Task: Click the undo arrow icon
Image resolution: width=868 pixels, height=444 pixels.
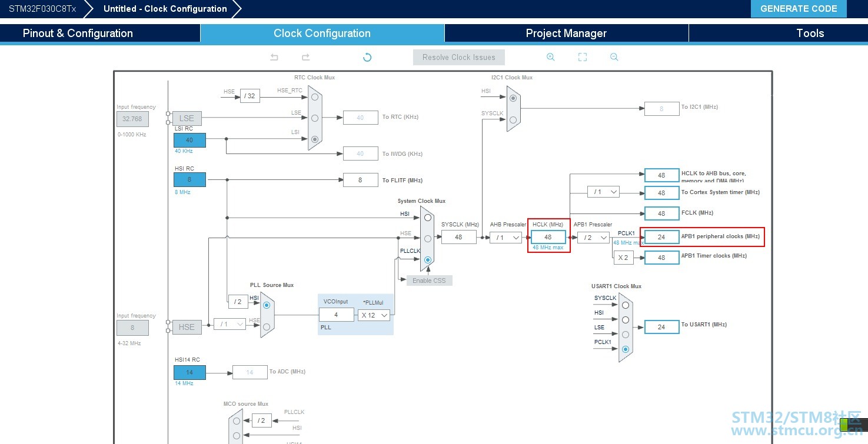Action: point(274,57)
